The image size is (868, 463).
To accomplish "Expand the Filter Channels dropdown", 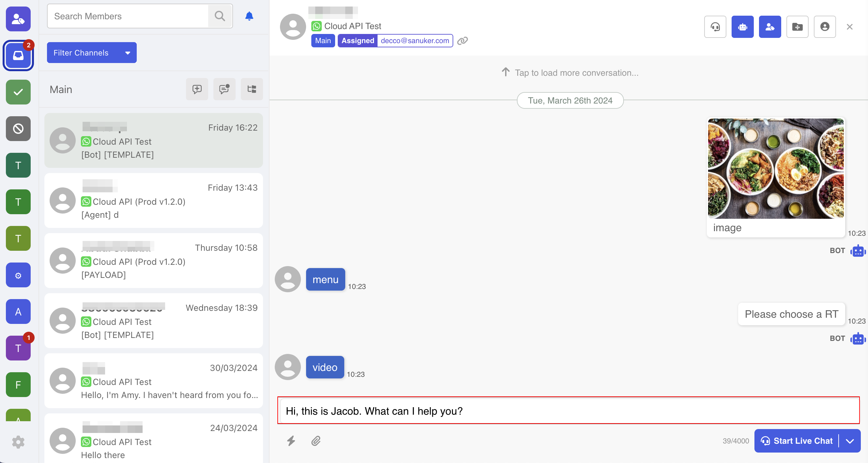I will (92, 53).
